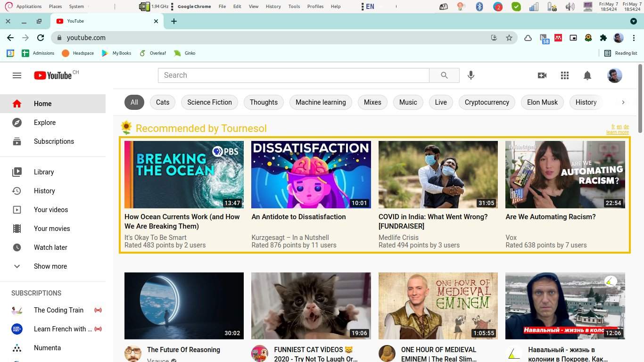Viewport: 644px width, 362px height.
Task: Select the Cats filter chip
Action: (x=163, y=102)
